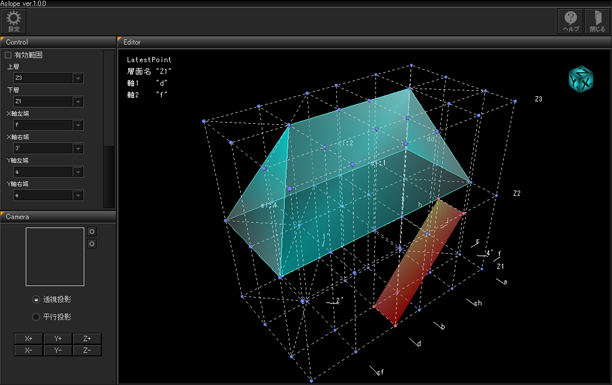The height and width of the screenshot is (385, 612).
Task: Open the Y軸右端 dropdown
Action: click(x=48, y=195)
